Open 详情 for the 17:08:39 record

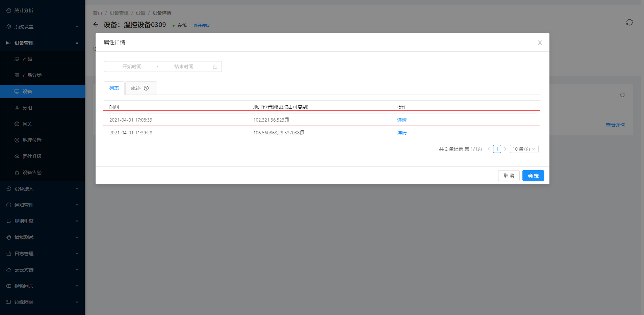point(402,120)
